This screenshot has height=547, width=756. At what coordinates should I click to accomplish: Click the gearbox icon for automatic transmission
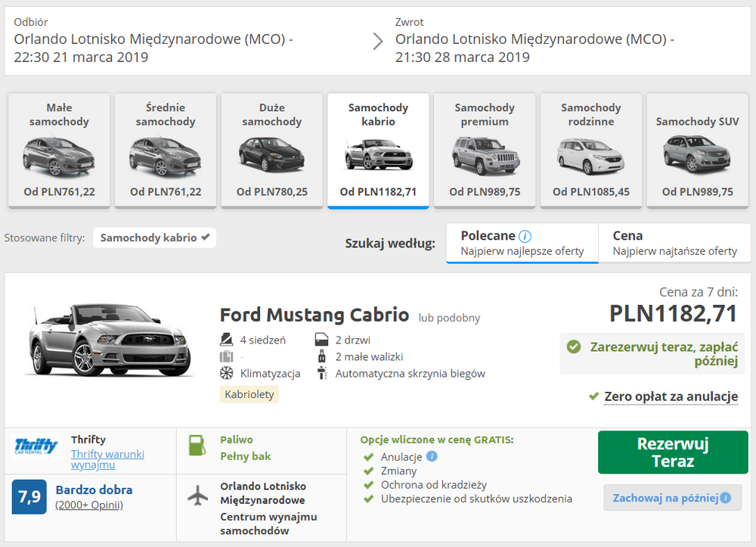click(321, 373)
